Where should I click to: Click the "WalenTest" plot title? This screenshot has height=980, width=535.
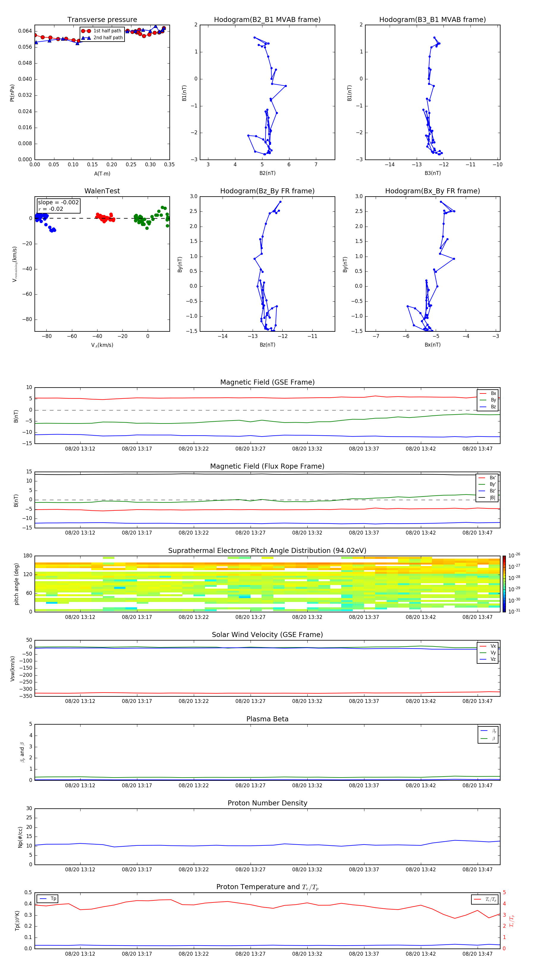[102, 191]
